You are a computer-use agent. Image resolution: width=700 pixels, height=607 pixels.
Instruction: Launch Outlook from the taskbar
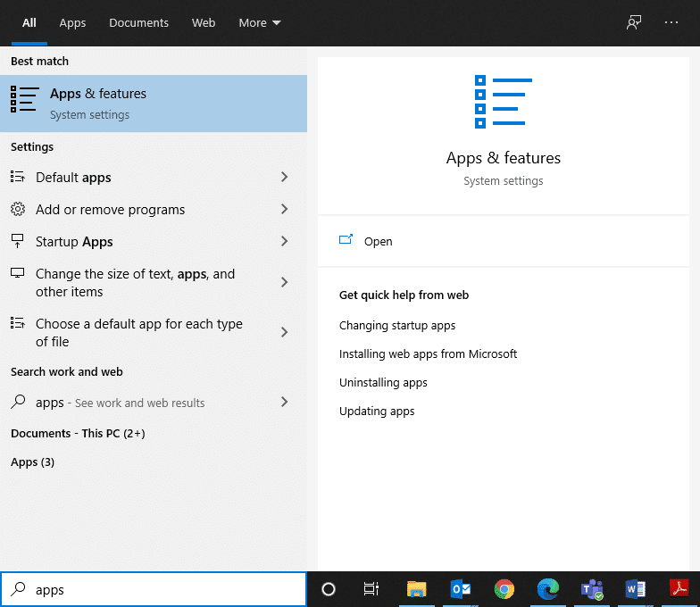pos(461,589)
